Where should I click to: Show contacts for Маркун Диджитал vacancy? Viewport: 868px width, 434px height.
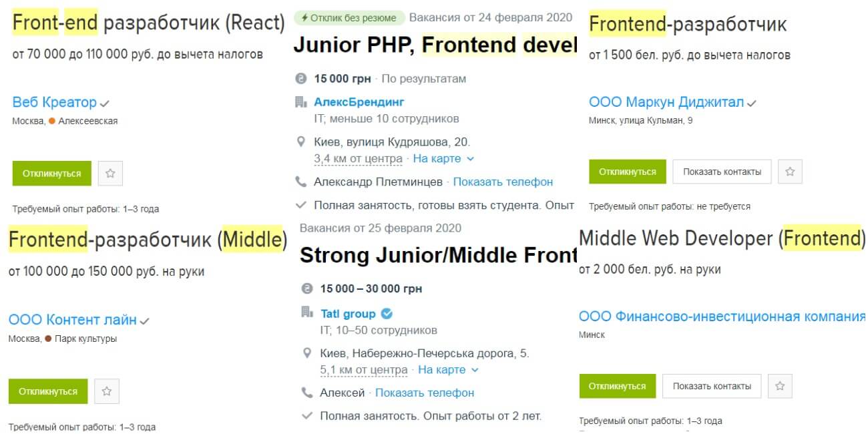coord(722,172)
